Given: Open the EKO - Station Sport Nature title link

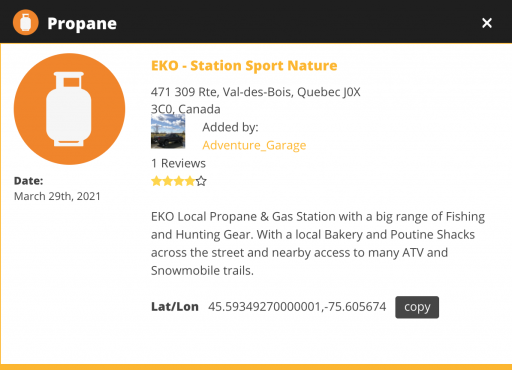Looking at the screenshot, I should (244, 66).
